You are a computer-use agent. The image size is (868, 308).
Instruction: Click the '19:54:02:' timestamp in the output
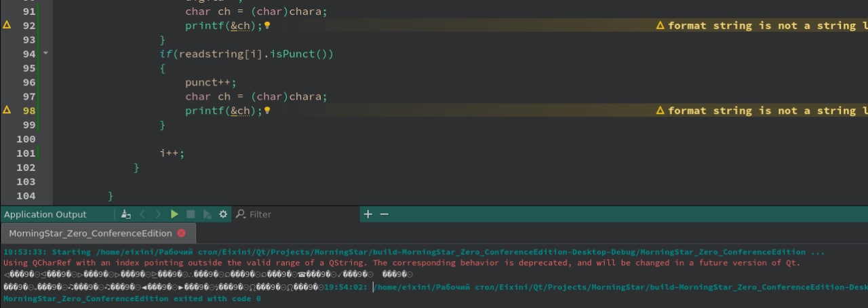click(x=347, y=287)
